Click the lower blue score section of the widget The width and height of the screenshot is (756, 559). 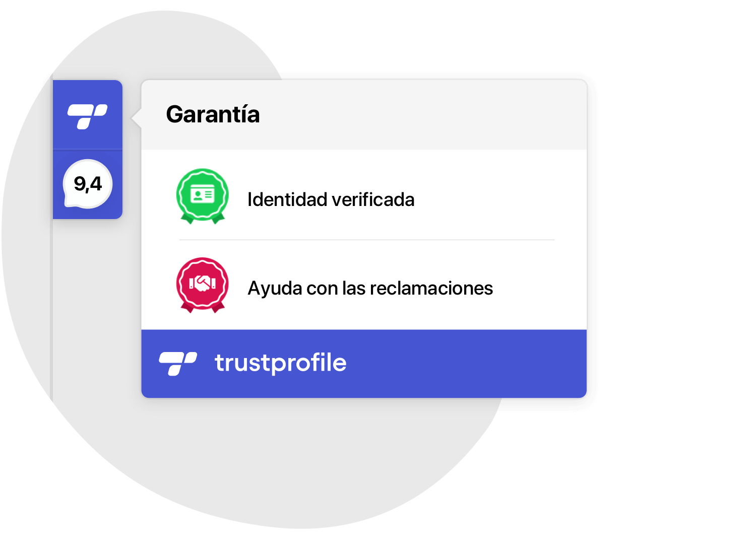[88, 184]
